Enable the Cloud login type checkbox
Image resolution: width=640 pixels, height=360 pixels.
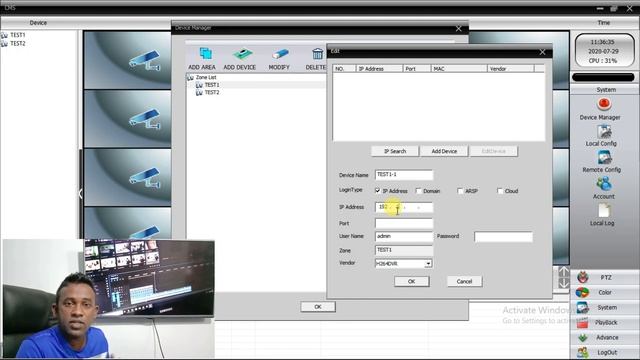[x=500, y=191]
